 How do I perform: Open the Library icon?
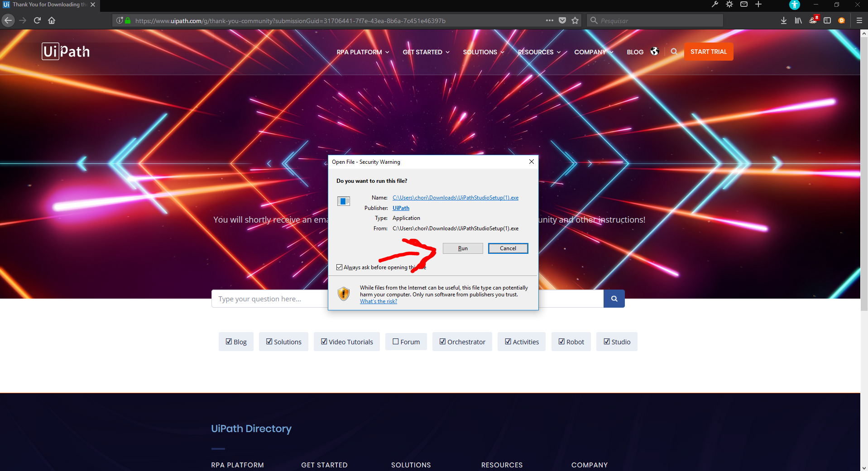tap(798, 20)
